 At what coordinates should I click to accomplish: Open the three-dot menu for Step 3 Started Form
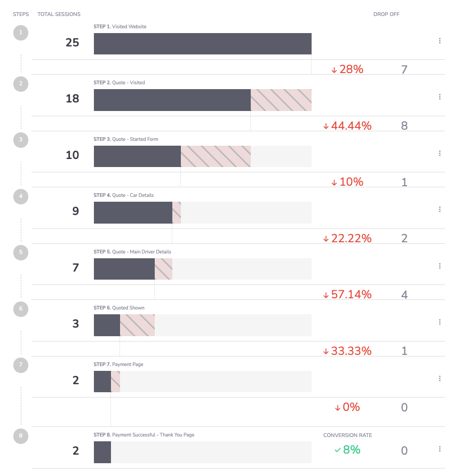click(440, 153)
